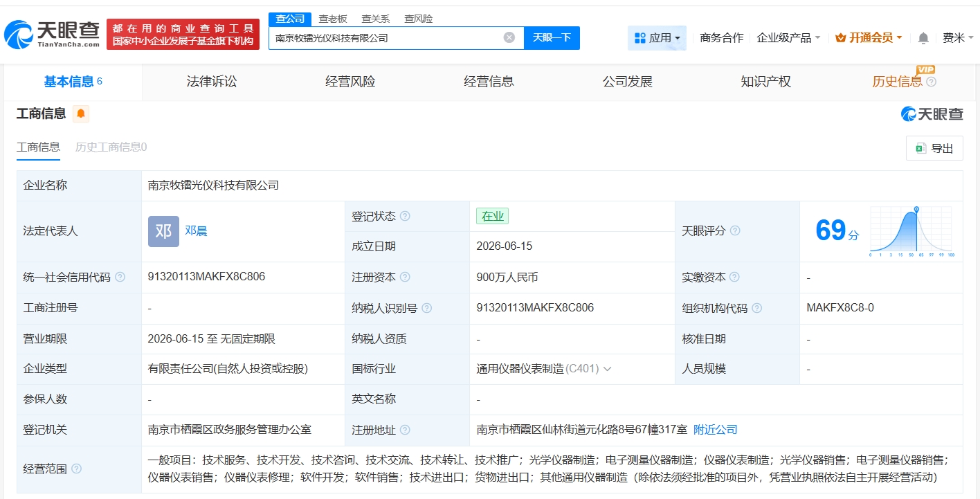Switch to 基本信息 tab
The height and width of the screenshot is (499, 980).
73,82
